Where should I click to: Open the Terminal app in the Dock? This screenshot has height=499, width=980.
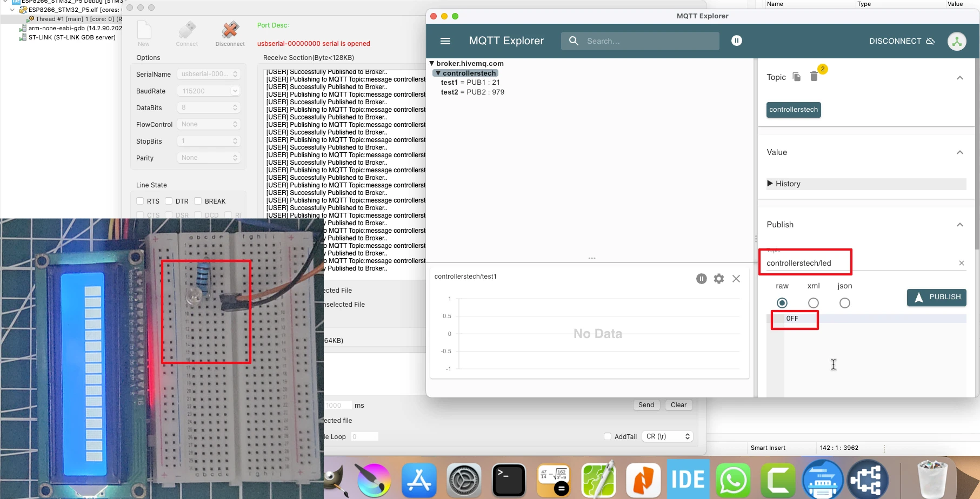click(x=509, y=480)
